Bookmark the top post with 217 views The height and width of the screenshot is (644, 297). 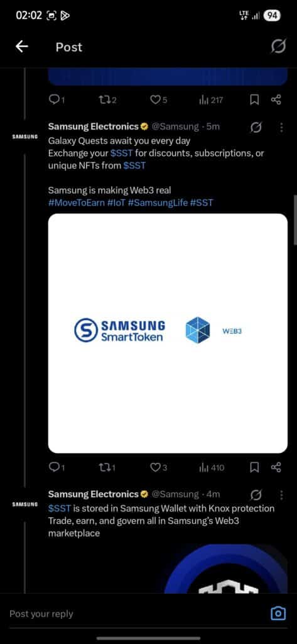254,100
